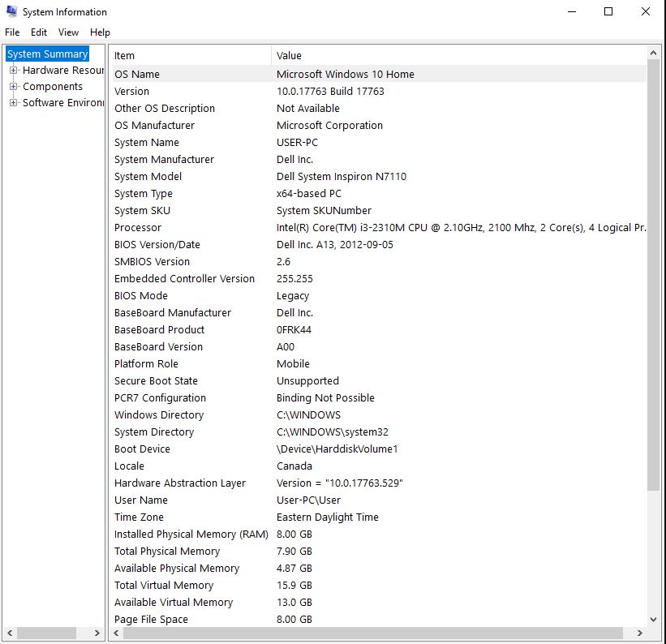666x644 pixels.
Task: Select the Platform Role item
Action: point(146,363)
